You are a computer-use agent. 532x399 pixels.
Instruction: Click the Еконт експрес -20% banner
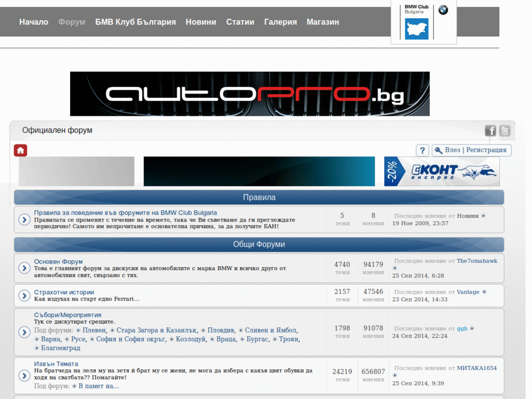[x=442, y=171]
